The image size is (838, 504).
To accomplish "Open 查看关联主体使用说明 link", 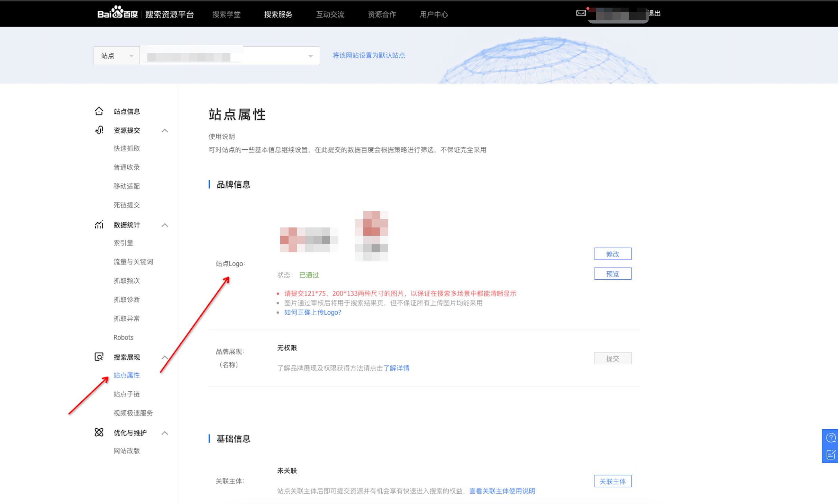I will (x=502, y=491).
